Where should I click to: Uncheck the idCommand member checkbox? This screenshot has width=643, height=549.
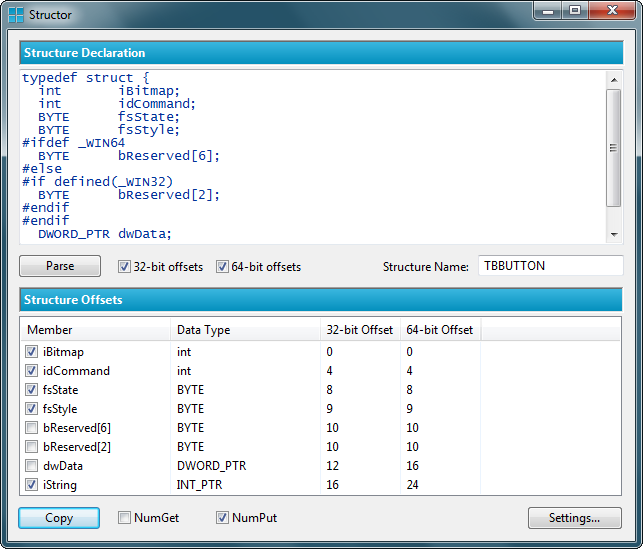[x=31, y=371]
